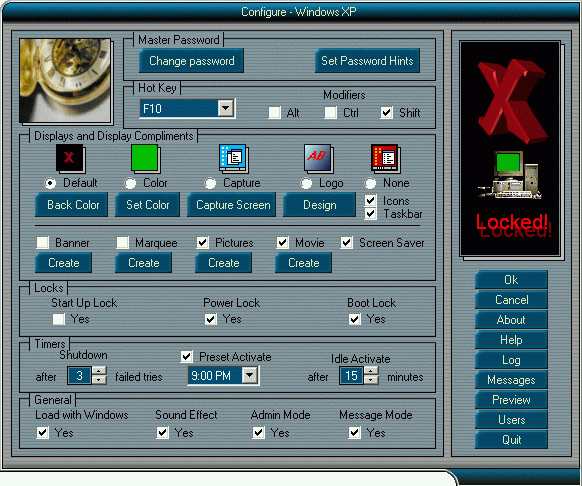582x486 pixels.
Task: Click Create under Marquee
Action: (143, 263)
